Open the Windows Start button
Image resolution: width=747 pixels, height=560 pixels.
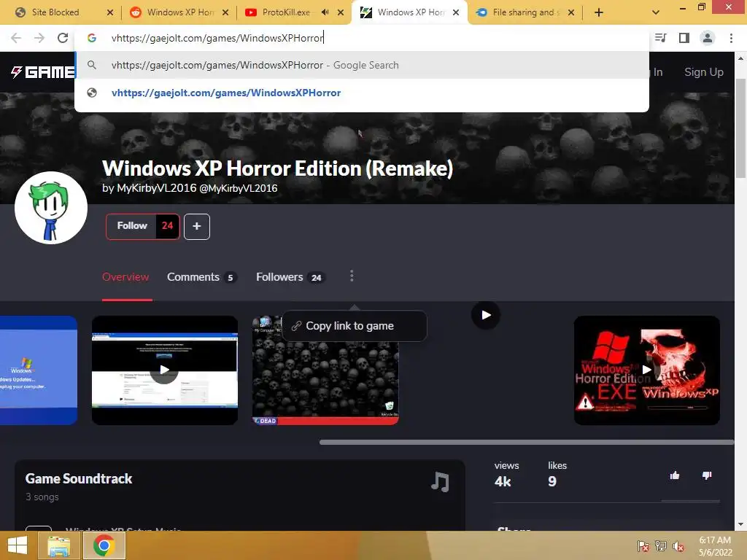pos(18,545)
